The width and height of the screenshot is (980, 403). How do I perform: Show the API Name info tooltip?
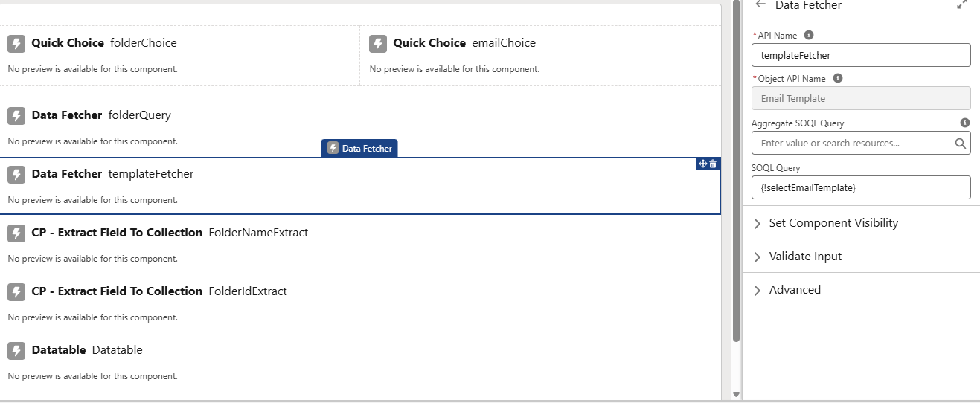pyautogui.click(x=809, y=35)
